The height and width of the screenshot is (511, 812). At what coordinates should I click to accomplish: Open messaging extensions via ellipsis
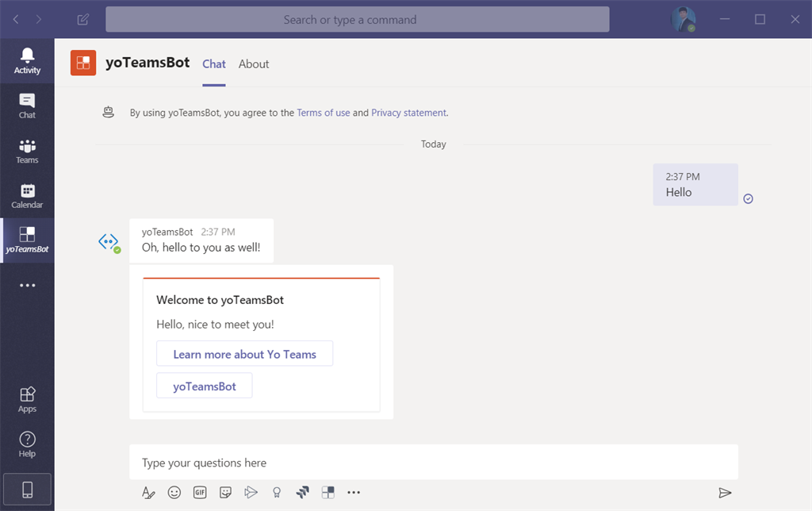coord(353,492)
